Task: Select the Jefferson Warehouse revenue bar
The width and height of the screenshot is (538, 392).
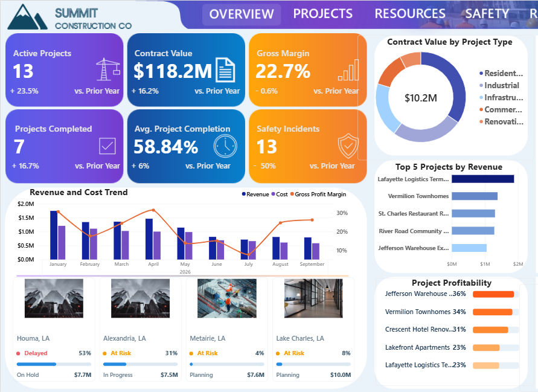Action: tap(469, 248)
